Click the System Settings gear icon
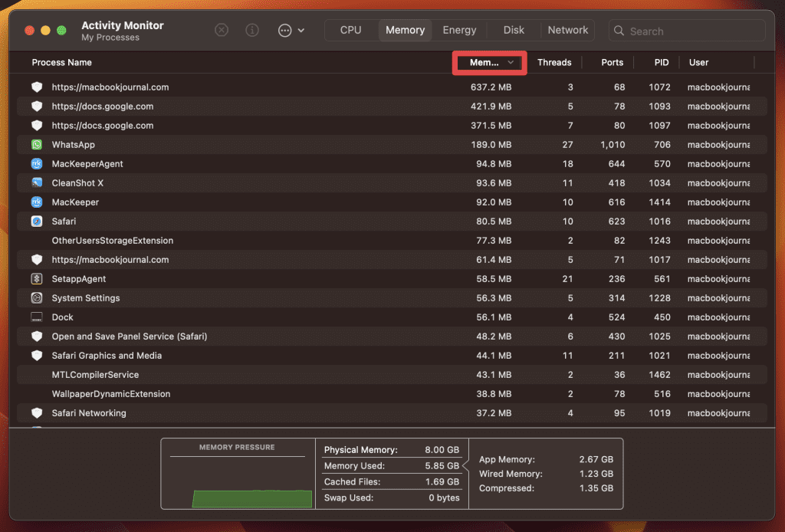The image size is (785, 532). (x=37, y=298)
